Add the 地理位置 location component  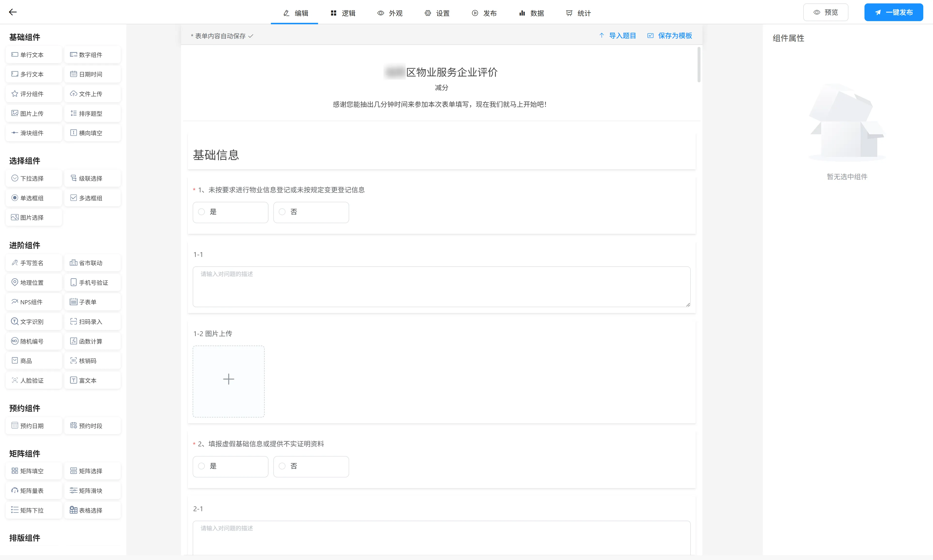pos(34,282)
